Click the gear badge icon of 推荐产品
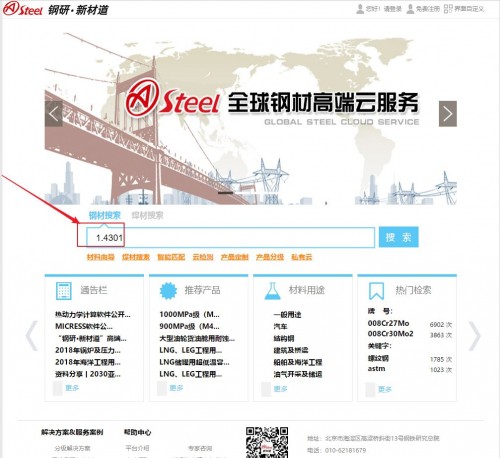500x458 pixels. point(168,291)
